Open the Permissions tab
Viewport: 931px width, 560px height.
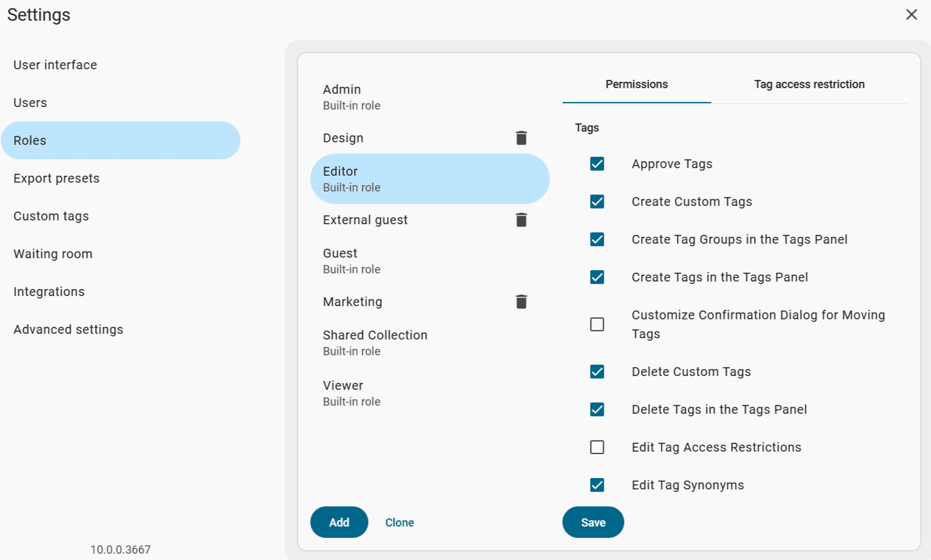[636, 84]
